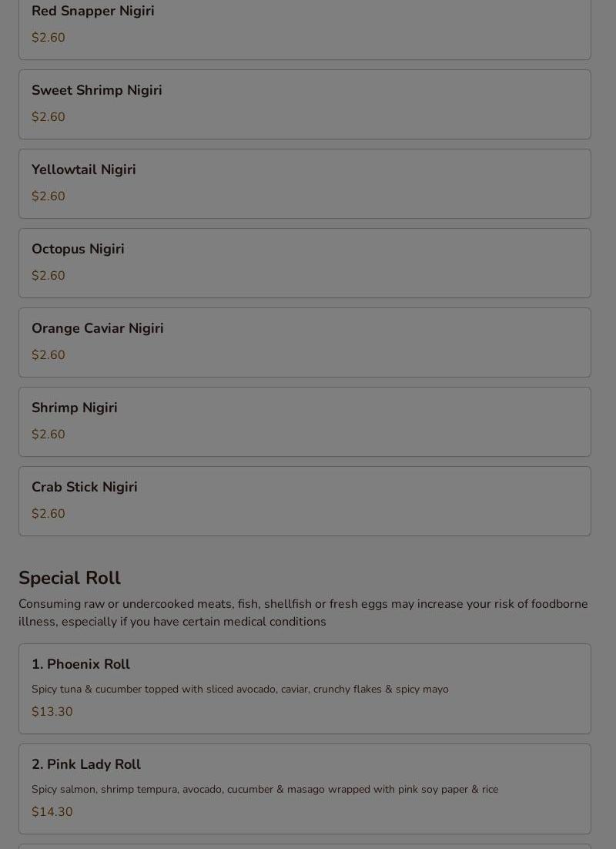Click the price under Yellowtail Nigiri

(x=48, y=196)
